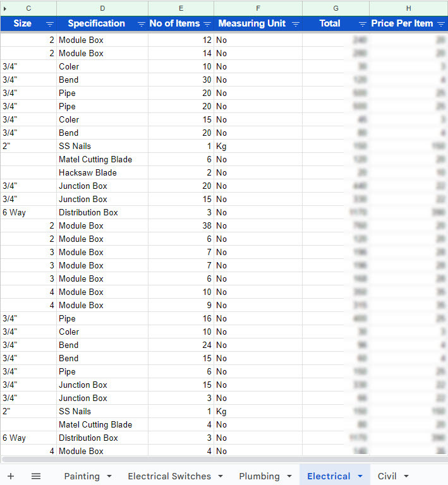The image size is (448, 485).
Task: Select column G header
Action: (336, 8)
